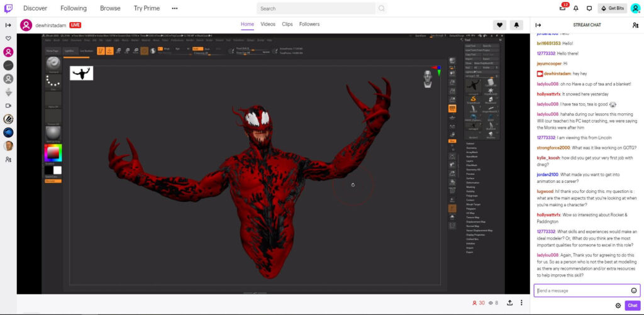The height and width of the screenshot is (315, 644).
Task: Open the user avatar menu top right
Action: pyautogui.click(x=635, y=8)
